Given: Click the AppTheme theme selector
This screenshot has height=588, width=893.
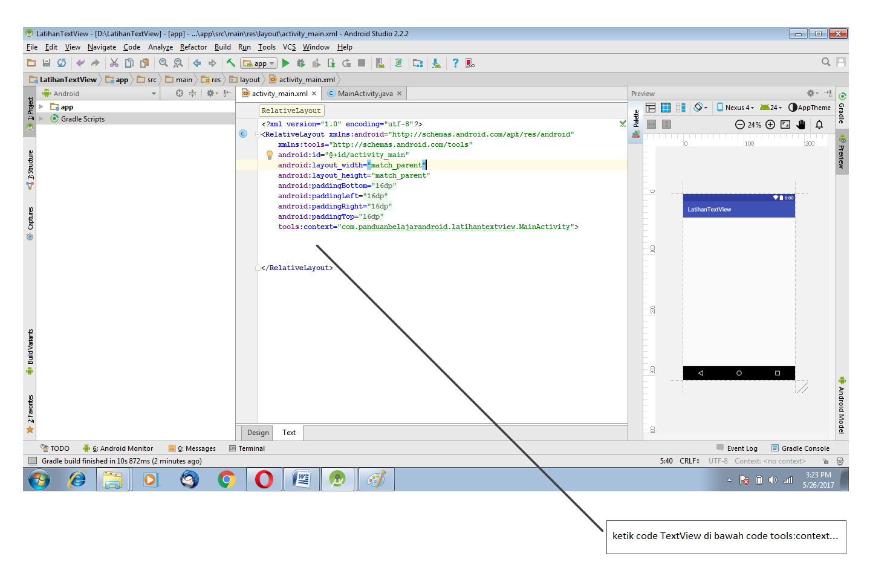Looking at the screenshot, I should 810,108.
